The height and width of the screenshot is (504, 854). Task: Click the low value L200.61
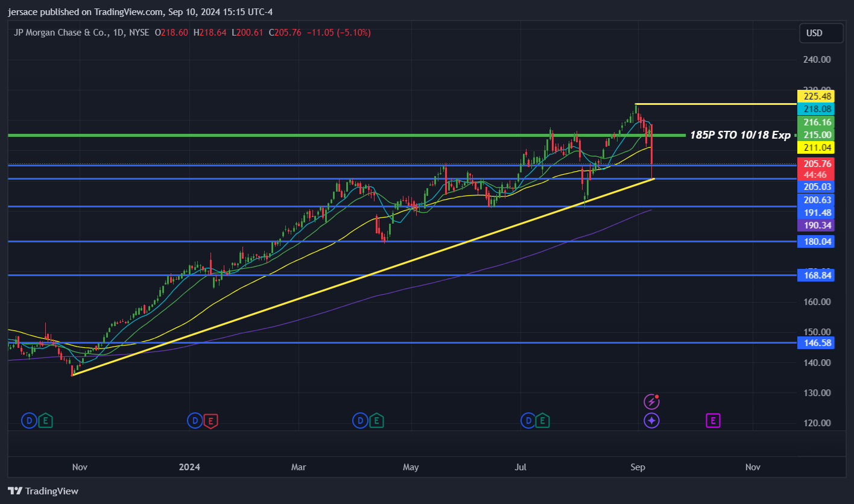coord(247,33)
